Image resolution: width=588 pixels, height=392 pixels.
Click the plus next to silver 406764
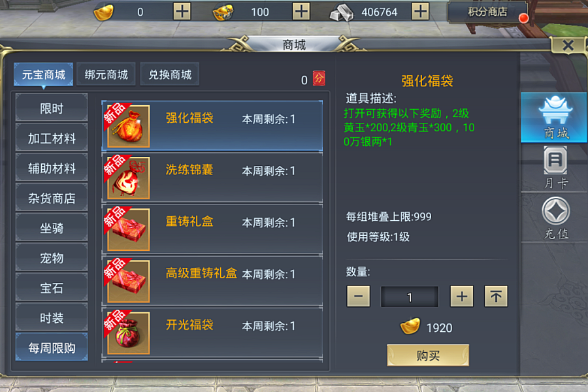420,12
